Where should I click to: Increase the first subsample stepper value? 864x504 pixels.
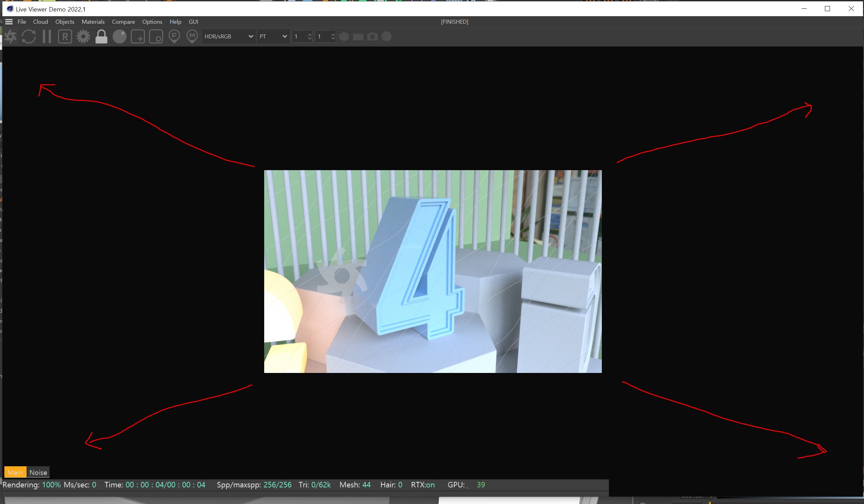click(x=310, y=34)
